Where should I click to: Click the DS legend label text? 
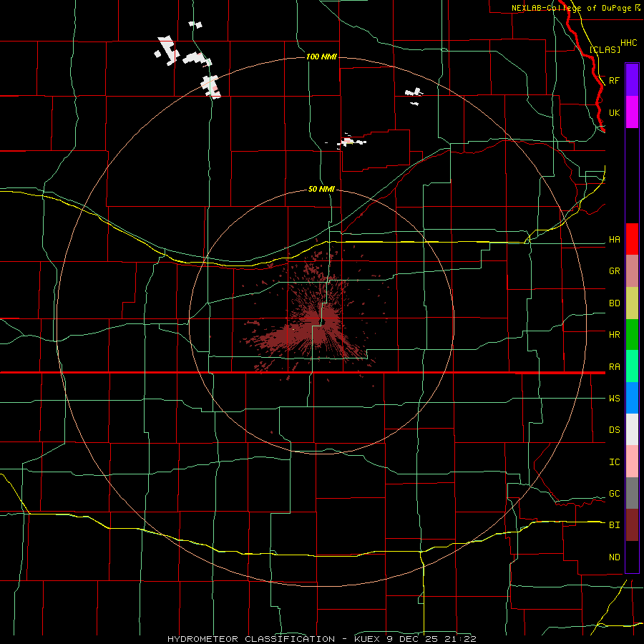[615, 430]
